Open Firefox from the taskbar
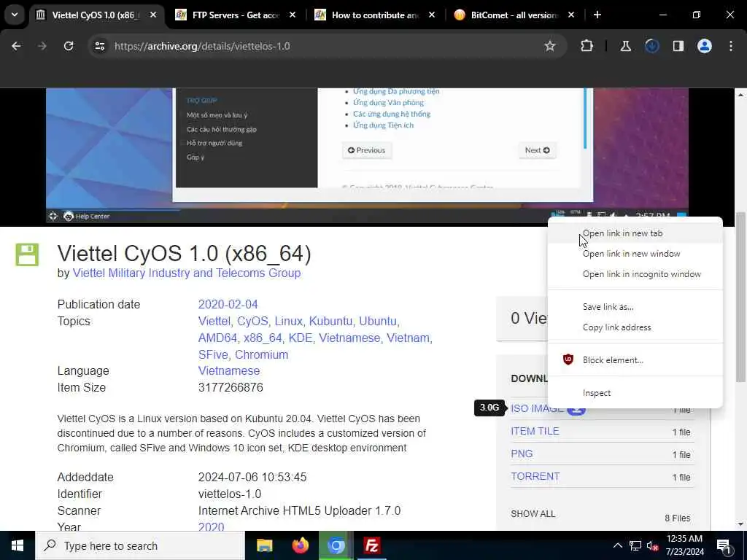747x560 pixels. coord(300,545)
